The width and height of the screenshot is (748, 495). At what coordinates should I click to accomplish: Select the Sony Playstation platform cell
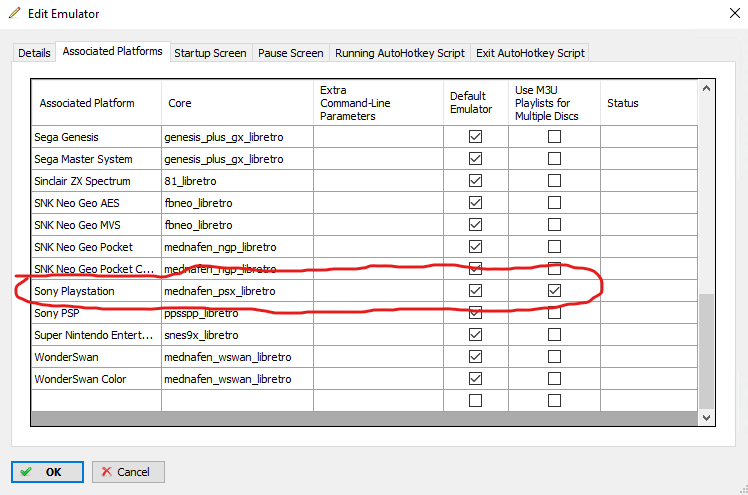tap(96, 290)
